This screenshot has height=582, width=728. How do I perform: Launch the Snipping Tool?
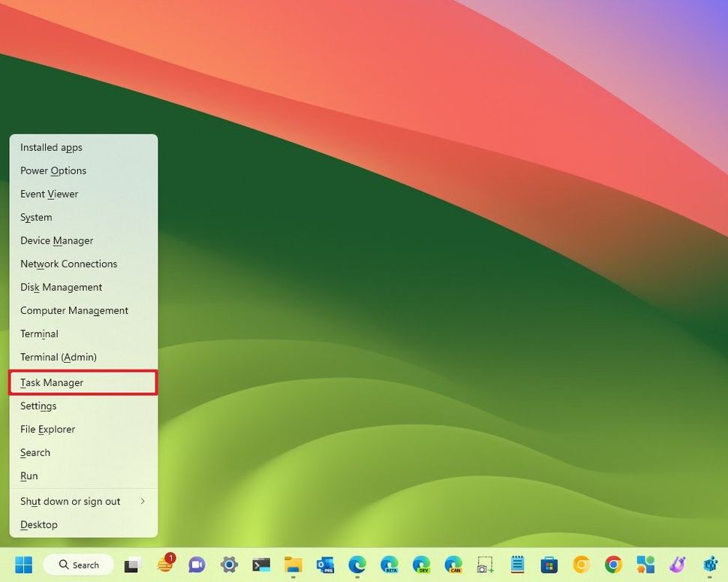click(485, 564)
